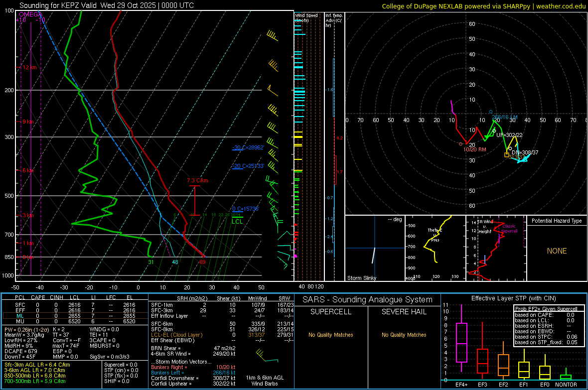The height and width of the screenshot is (390, 588).
Task: Click the weather.cod.edu credit text
Action: click(561, 6)
